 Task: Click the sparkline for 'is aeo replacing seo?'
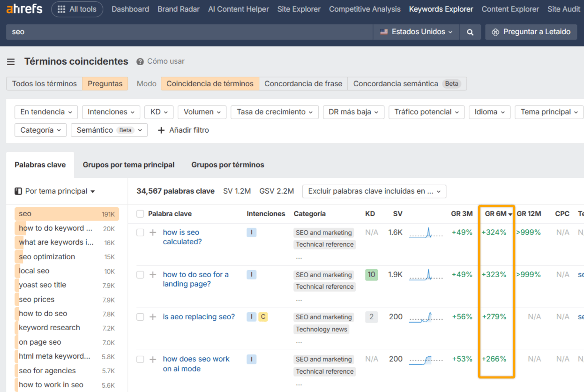click(x=426, y=317)
